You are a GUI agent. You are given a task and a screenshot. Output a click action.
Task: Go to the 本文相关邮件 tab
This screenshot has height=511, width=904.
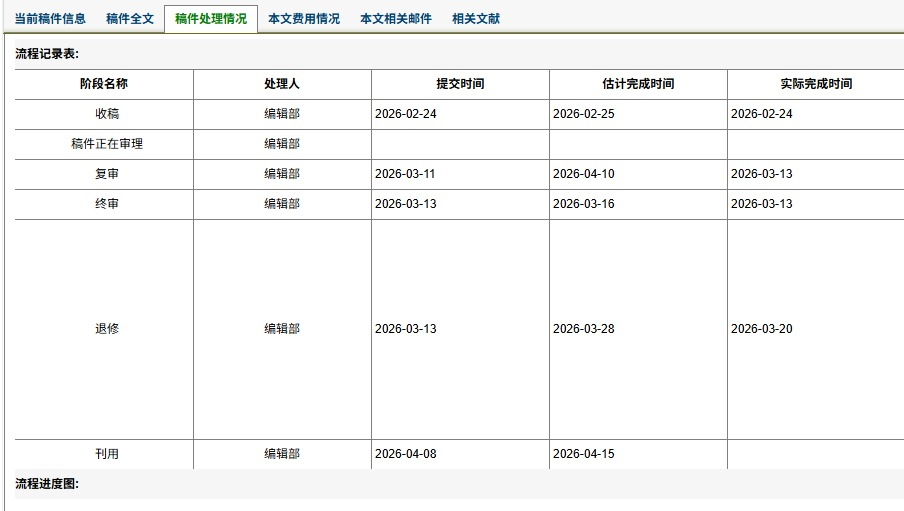pos(396,19)
